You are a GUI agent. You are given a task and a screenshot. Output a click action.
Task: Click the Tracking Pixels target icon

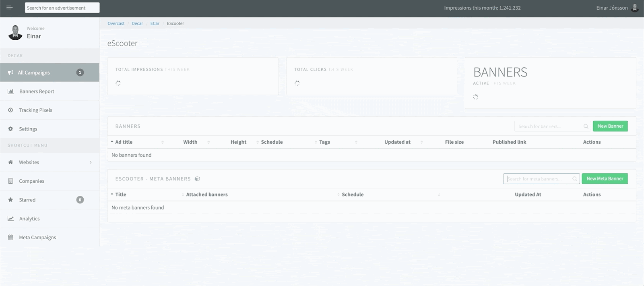pyautogui.click(x=10, y=110)
